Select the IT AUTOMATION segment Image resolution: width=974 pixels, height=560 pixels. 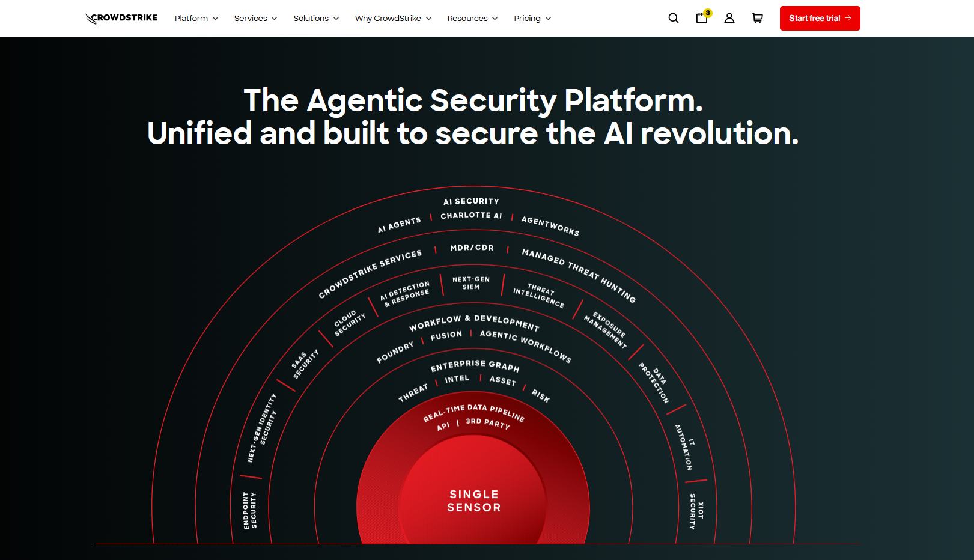(x=685, y=447)
